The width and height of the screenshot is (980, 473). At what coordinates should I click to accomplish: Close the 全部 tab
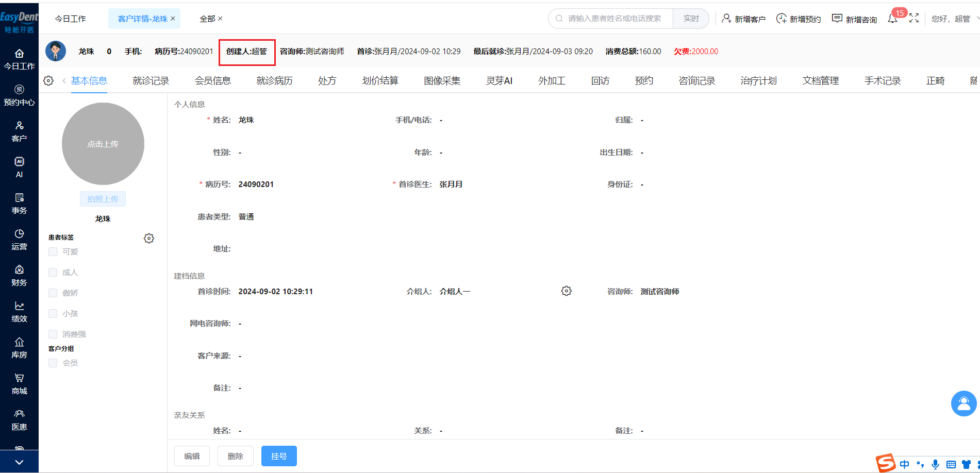pos(220,19)
